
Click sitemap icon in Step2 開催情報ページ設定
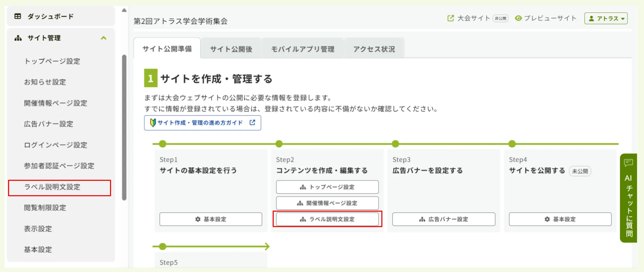pos(300,203)
